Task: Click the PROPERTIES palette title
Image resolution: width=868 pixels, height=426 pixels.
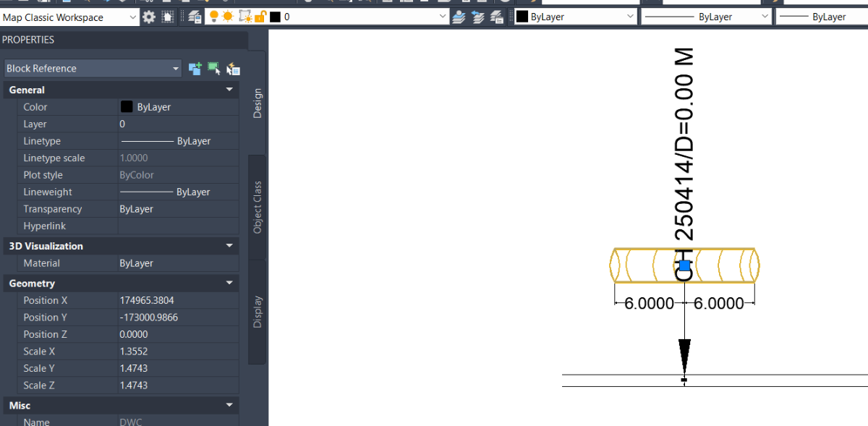Action: (28, 40)
